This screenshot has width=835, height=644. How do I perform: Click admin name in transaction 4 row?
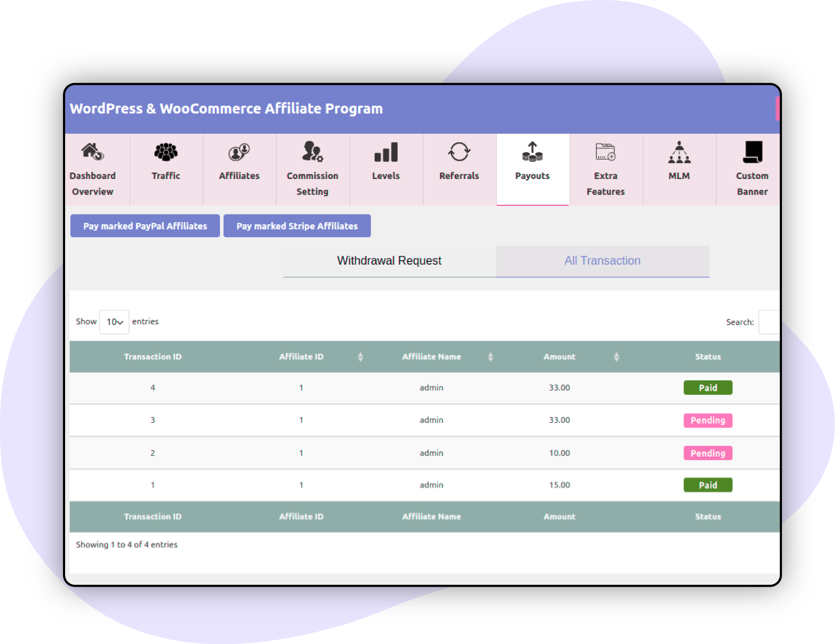(x=431, y=388)
